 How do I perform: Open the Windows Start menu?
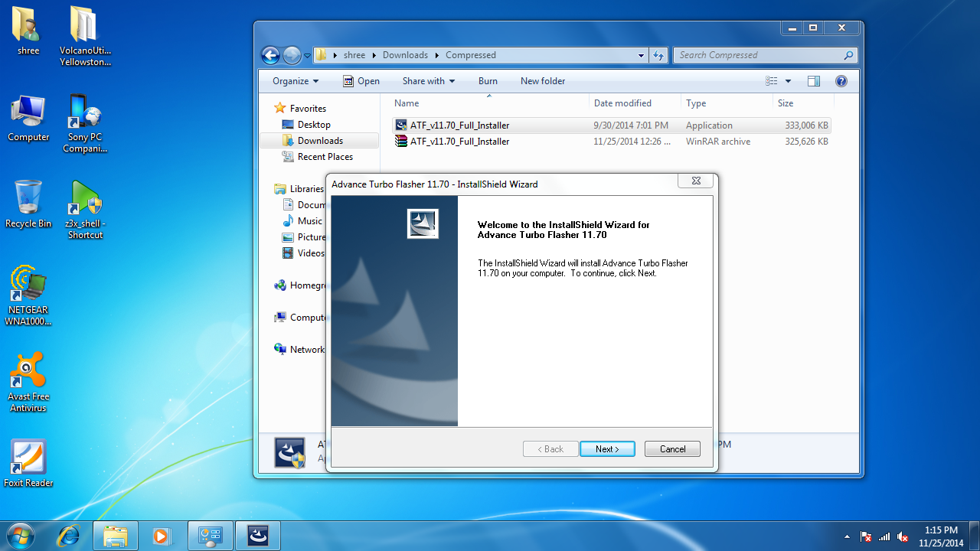coord(19,535)
